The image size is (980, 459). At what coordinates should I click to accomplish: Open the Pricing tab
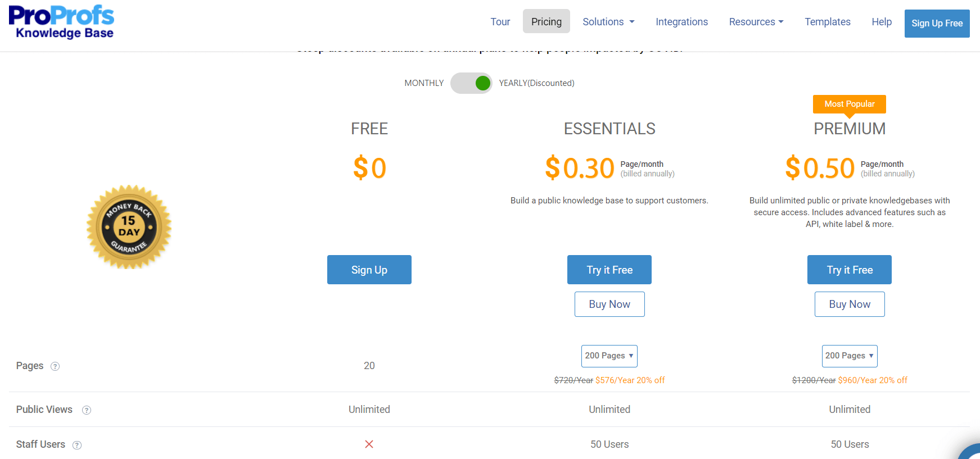point(547,21)
